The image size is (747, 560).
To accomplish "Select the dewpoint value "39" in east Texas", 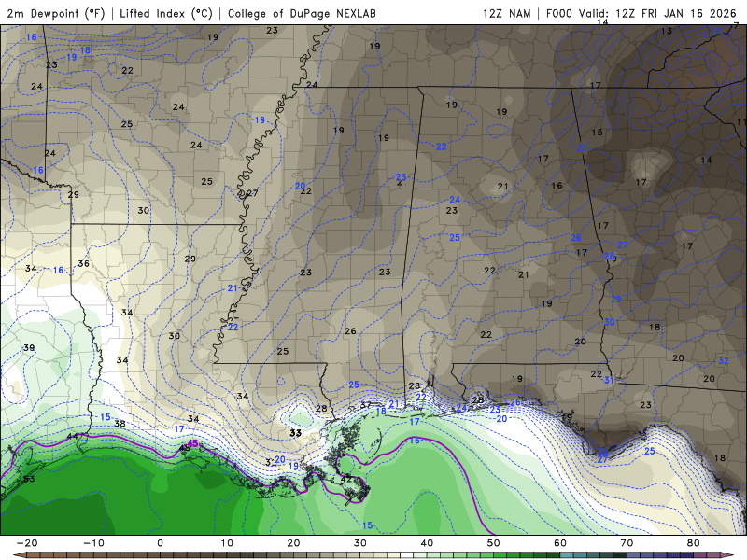I will pyautogui.click(x=29, y=348).
